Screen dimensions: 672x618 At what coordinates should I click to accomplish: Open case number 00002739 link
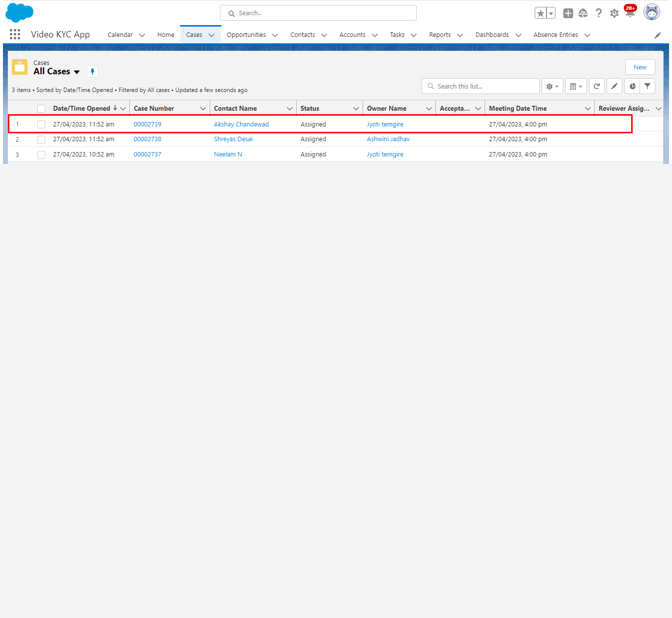click(148, 124)
